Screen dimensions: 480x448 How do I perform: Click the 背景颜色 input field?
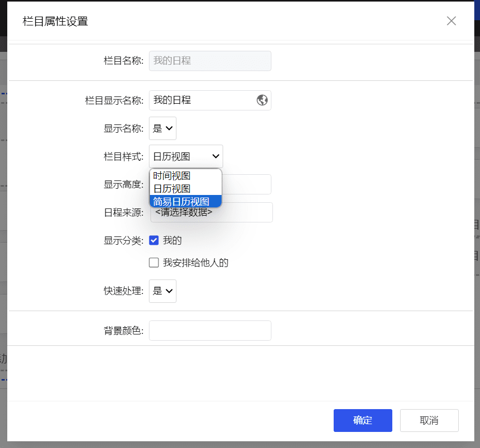[210, 331]
